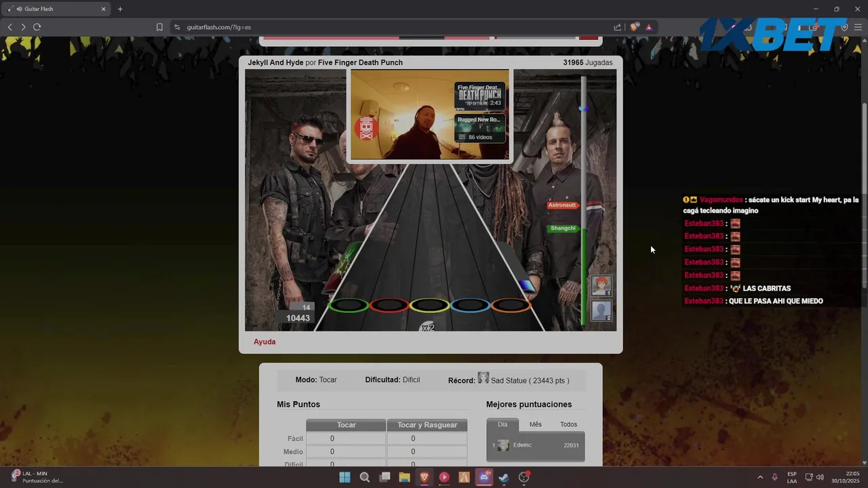Hit the red fret button
Viewport: 868px width, 488px height.
pos(389,305)
